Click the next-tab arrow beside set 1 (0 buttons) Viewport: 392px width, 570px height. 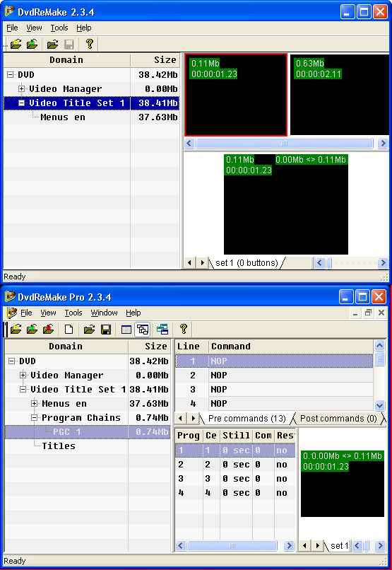pyautogui.click(x=202, y=262)
